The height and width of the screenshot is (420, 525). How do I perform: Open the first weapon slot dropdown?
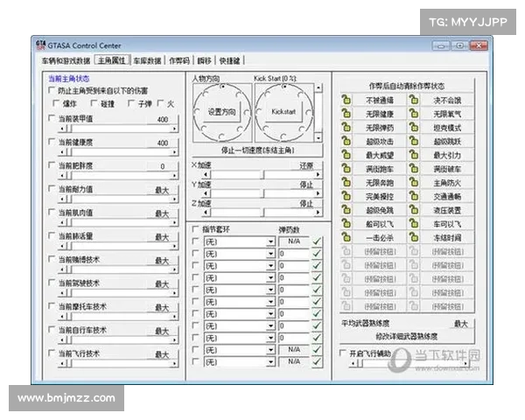270,241
